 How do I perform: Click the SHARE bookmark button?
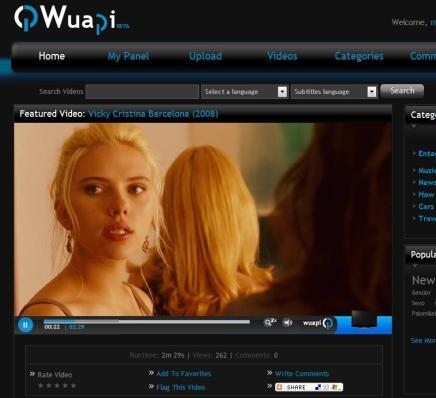(x=309, y=387)
